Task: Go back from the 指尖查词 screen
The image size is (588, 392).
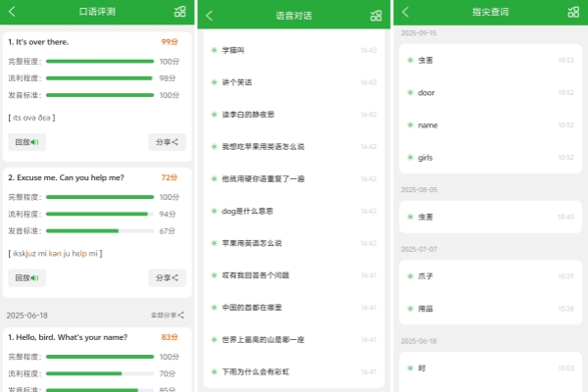Action: pyautogui.click(x=405, y=13)
